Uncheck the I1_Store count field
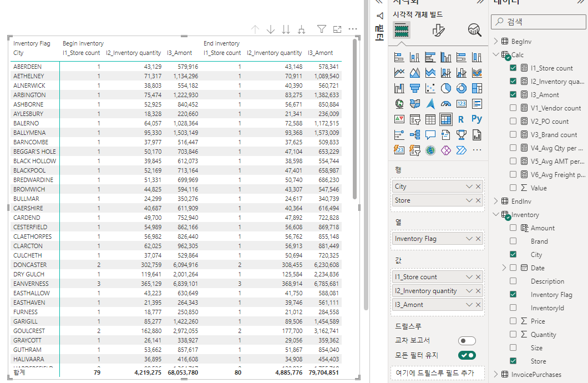 click(513, 68)
